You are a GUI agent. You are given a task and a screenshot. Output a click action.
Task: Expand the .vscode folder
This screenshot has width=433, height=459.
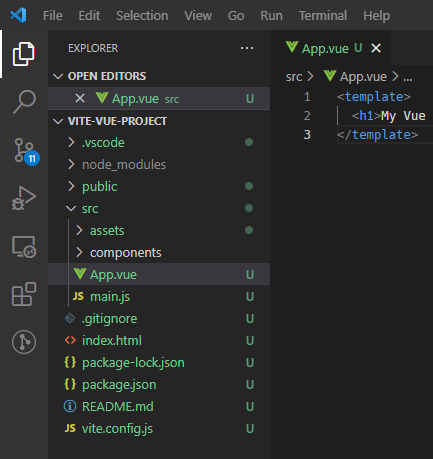(71, 142)
